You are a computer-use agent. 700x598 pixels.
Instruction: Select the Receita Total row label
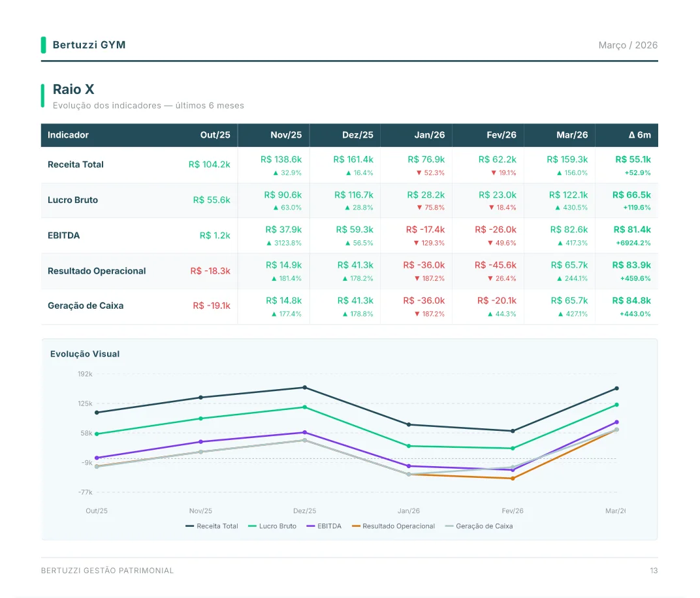point(76,165)
